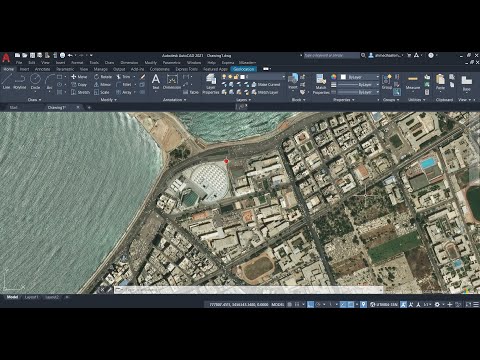The image size is (480, 360).
Task: Click the MODEL space status button
Action: pyautogui.click(x=278, y=304)
